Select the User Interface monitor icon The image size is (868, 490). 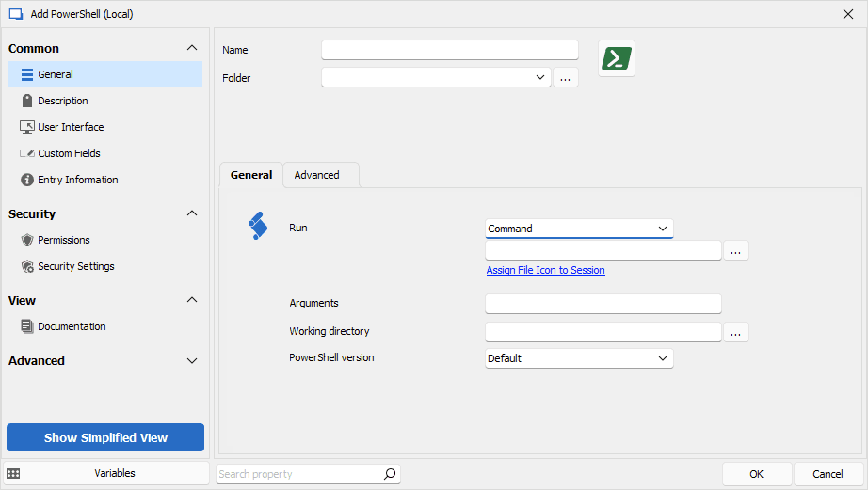click(x=27, y=127)
